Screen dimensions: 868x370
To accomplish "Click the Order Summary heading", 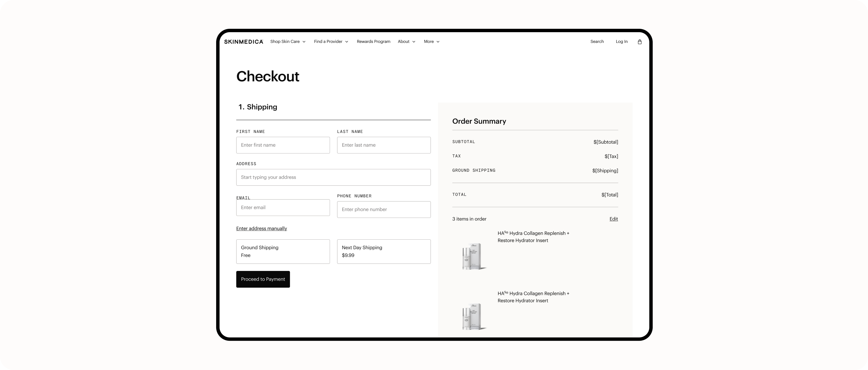I will pos(479,121).
